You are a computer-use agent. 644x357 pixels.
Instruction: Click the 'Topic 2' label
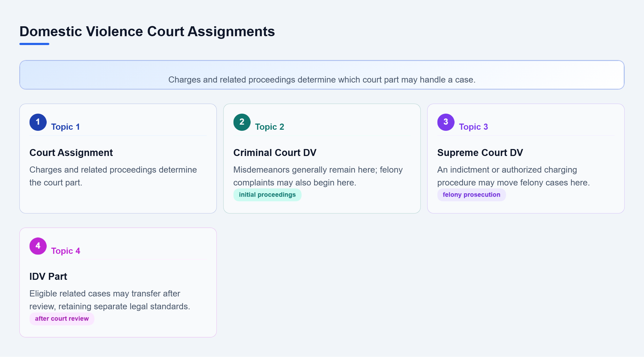pos(269,127)
